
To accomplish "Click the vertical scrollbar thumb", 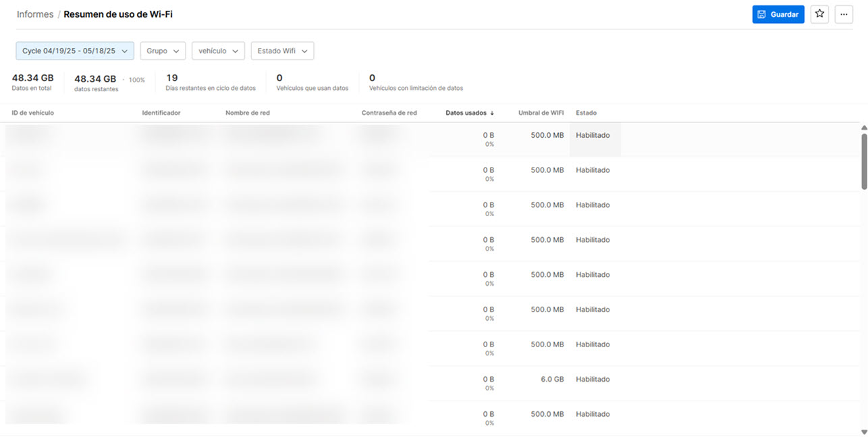I will coord(864,161).
